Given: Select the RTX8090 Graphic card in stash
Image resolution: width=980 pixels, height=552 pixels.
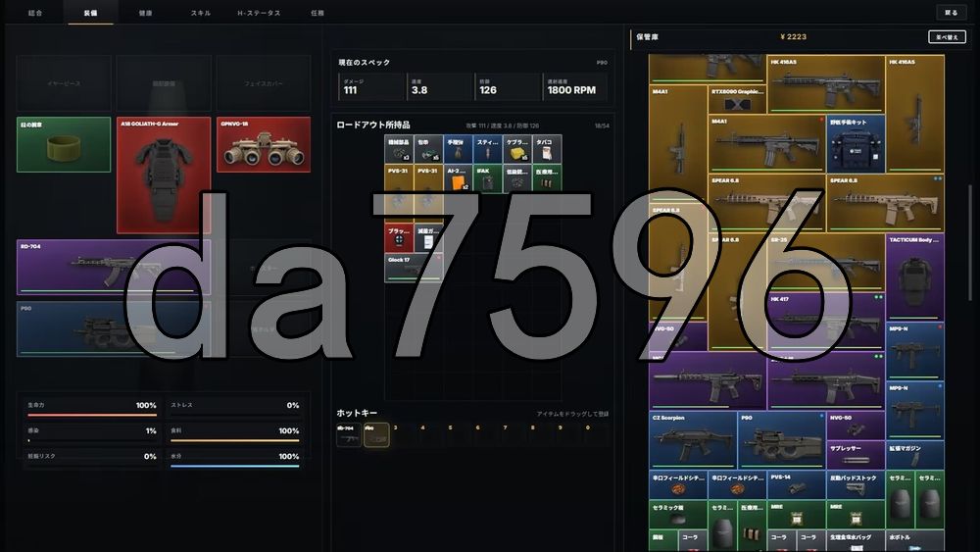Looking at the screenshot, I should click(x=738, y=99).
